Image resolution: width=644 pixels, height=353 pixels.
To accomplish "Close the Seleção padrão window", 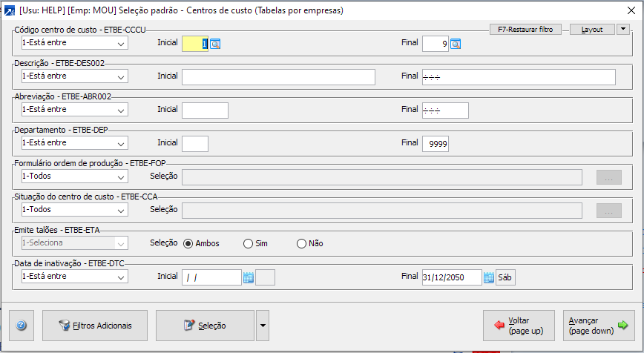I will pyautogui.click(x=631, y=10).
